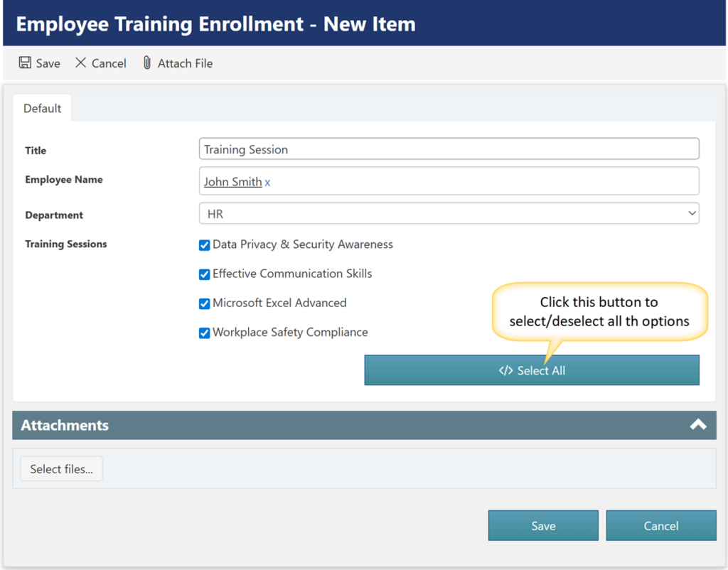The width and height of the screenshot is (728, 570).
Task: Click the Department dropdown arrow
Action: tap(692, 213)
